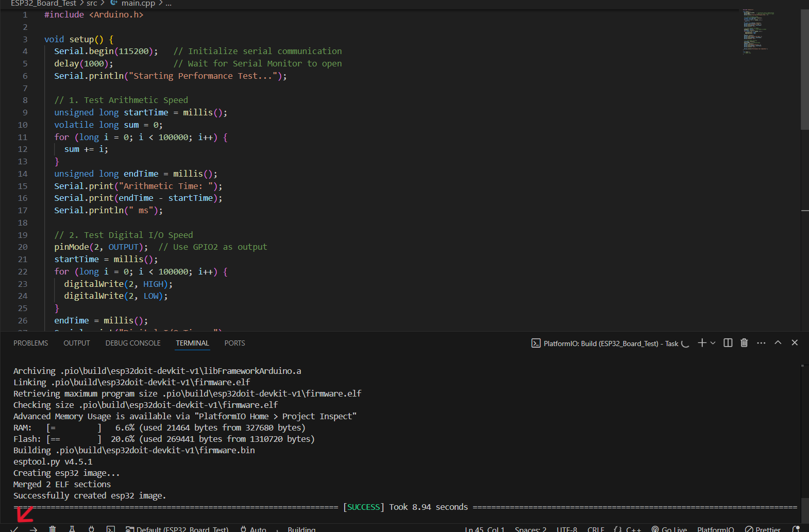Click the editor vertical scrollbar
This screenshot has width=809, height=532.
click(x=805, y=70)
